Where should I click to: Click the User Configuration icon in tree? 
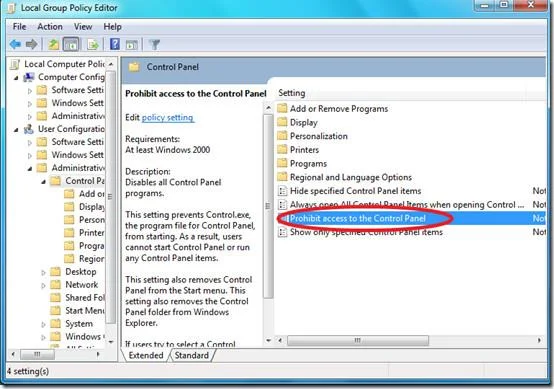point(29,129)
